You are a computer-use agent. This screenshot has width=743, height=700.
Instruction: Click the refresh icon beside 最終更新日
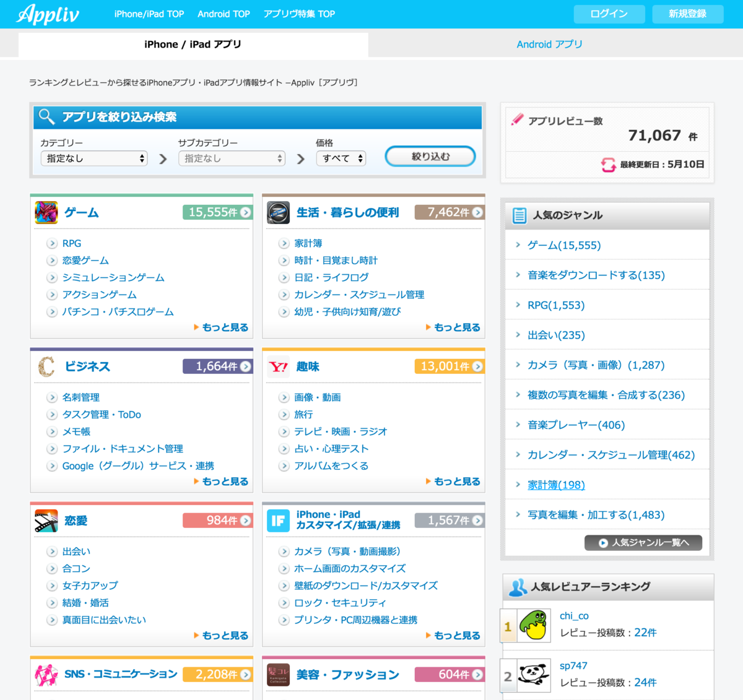[608, 165]
